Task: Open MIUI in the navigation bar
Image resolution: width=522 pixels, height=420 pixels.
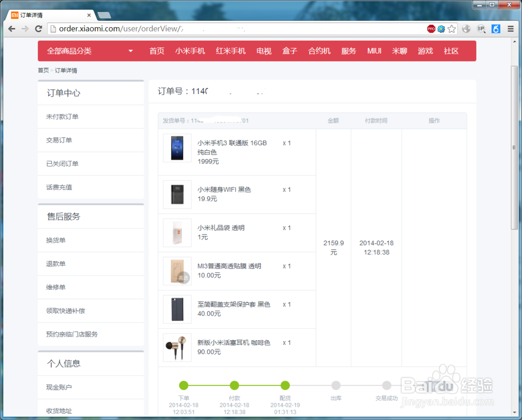Action: [374, 51]
